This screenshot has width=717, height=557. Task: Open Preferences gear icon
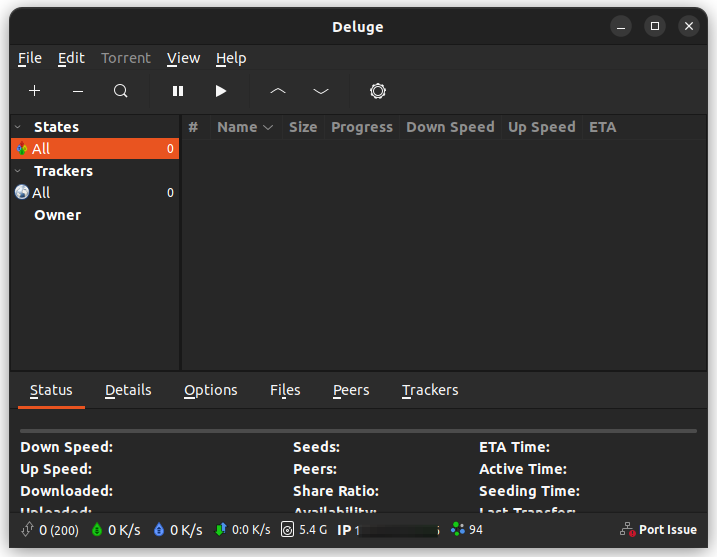pos(378,91)
